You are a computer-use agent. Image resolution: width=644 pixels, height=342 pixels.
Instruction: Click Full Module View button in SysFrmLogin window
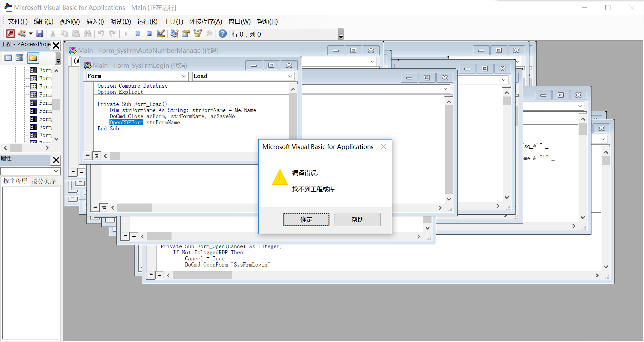(97, 156)
